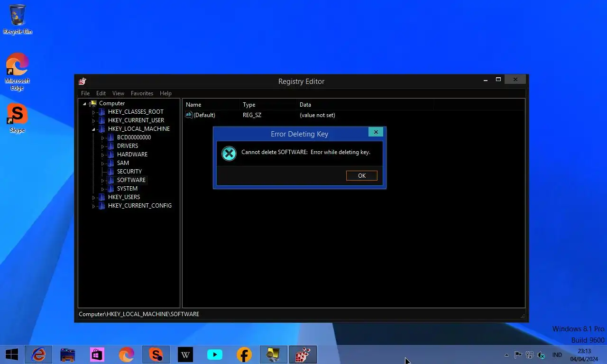607x364 pixels.
Task: Expand the HKEY_USERS node
Action: (94, 198)
